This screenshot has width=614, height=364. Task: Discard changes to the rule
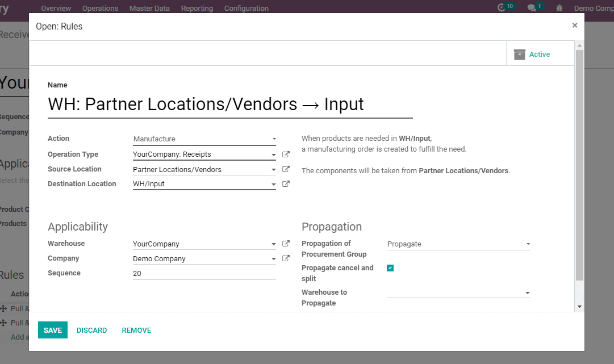[91, 330]
